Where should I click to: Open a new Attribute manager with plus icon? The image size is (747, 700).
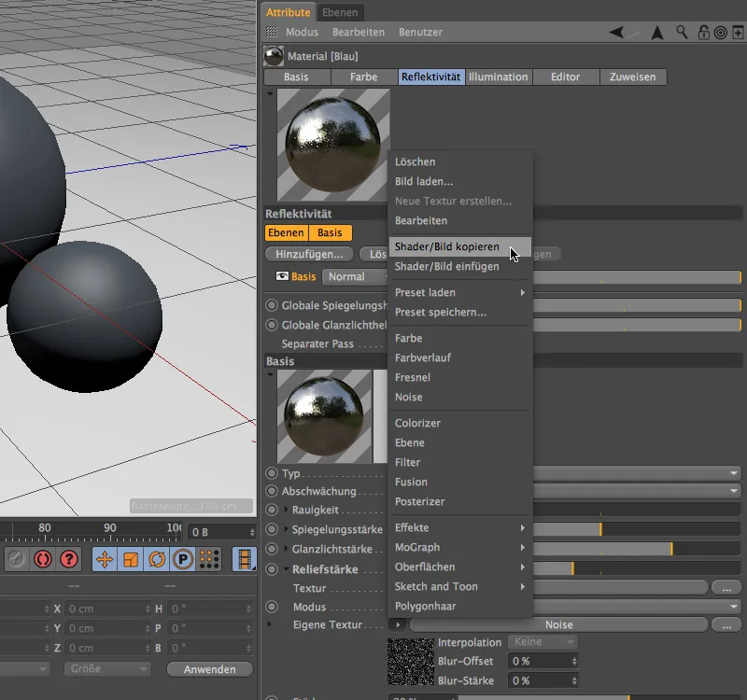(738, 33)
